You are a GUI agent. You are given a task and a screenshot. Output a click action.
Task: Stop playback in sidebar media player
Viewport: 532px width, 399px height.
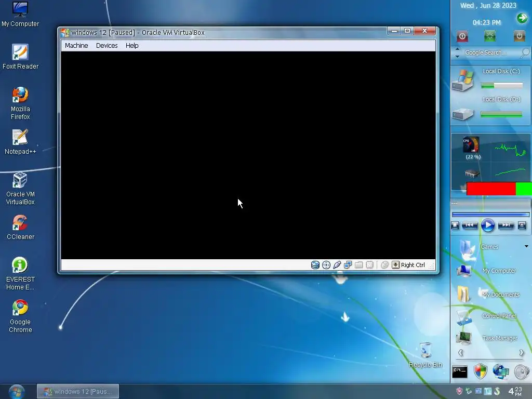coord(455,225)
